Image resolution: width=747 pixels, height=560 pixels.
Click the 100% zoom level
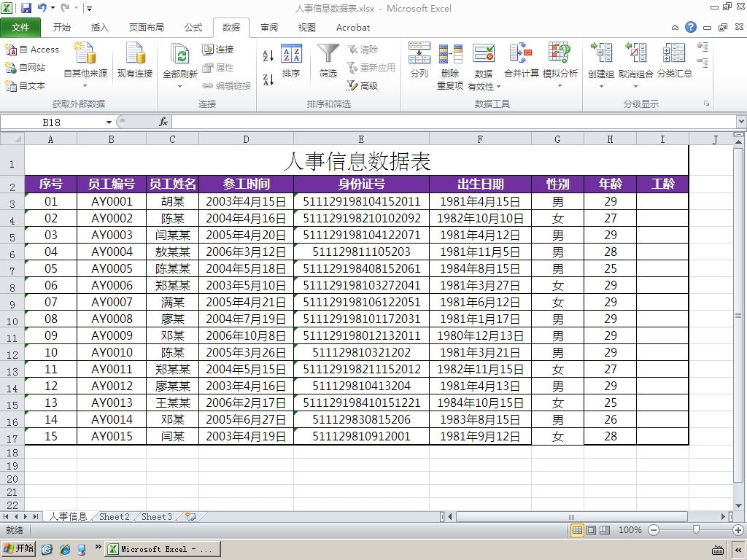tap(630, 530)
